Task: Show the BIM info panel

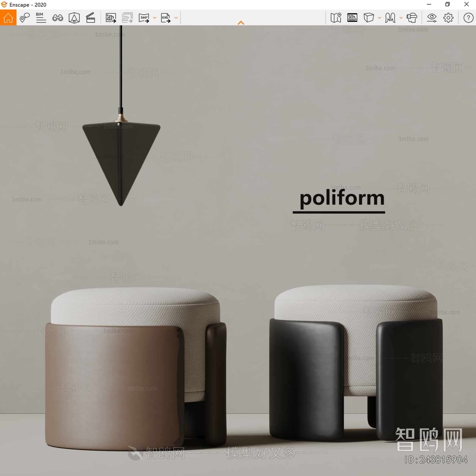Action: (x=41, y=18)
